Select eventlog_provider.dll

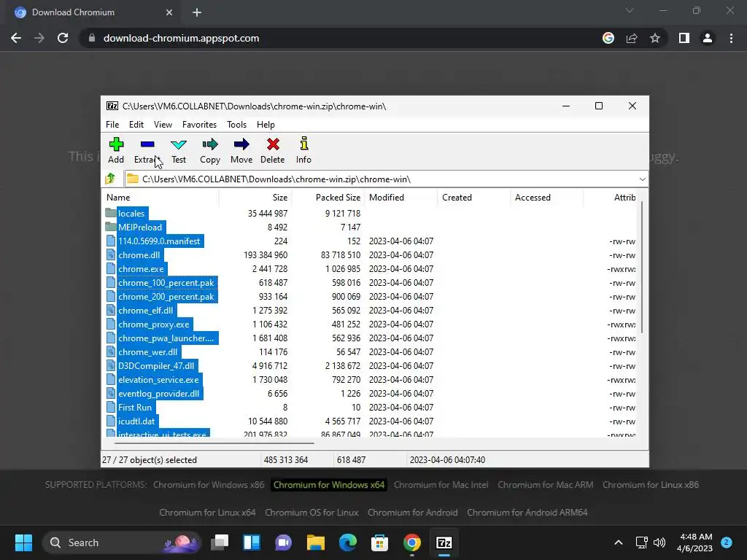pyautogui.click(x=158, y=393)
